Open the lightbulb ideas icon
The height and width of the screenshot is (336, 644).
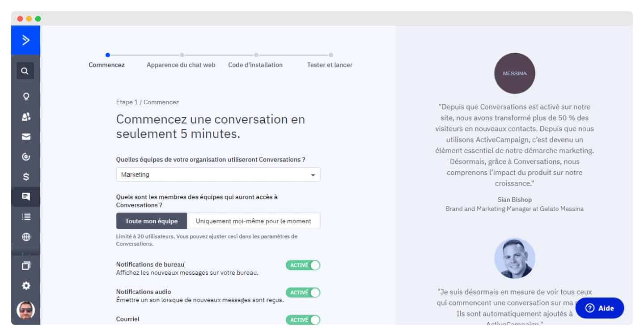[x=26, y=96]
